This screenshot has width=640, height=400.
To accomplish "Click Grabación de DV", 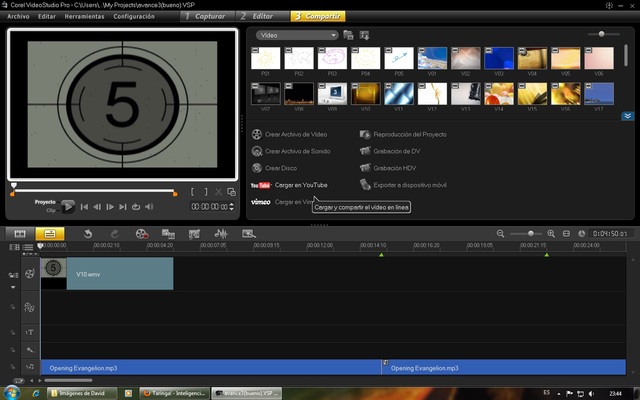I will point(390,151).
